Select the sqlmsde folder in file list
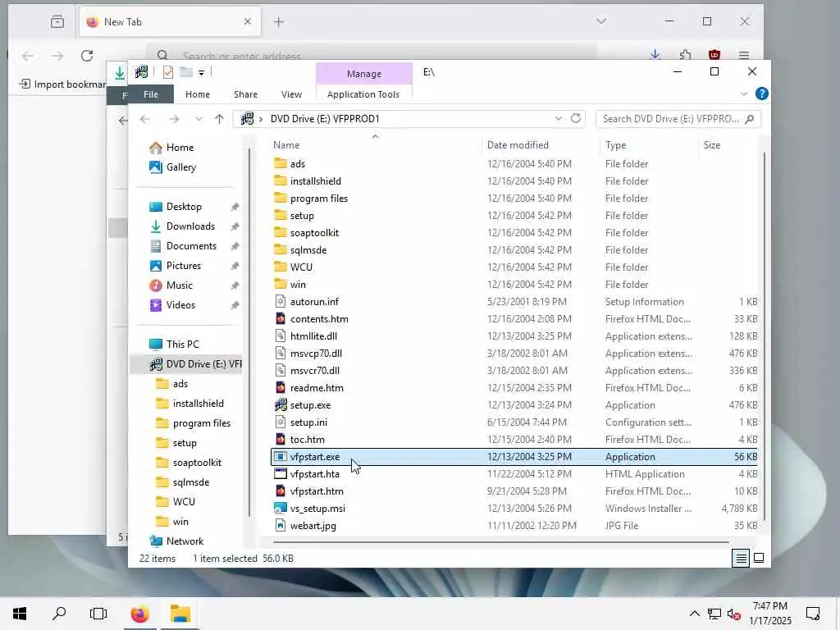Screen dimensions: 840x630 308,250
